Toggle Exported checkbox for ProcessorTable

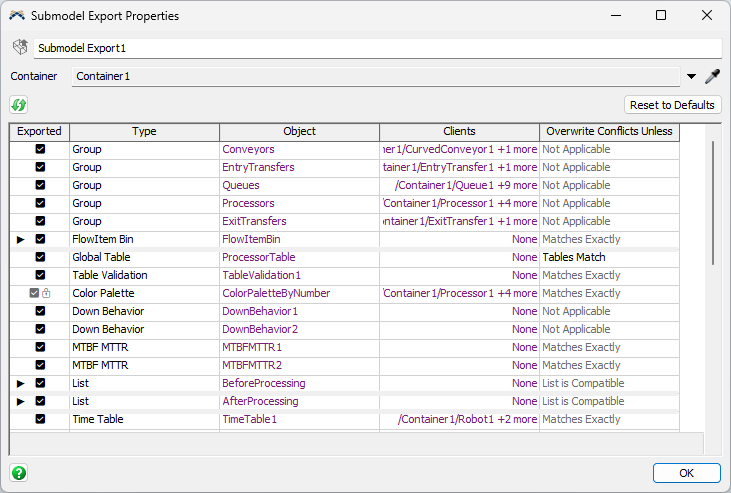click(40, 257)
